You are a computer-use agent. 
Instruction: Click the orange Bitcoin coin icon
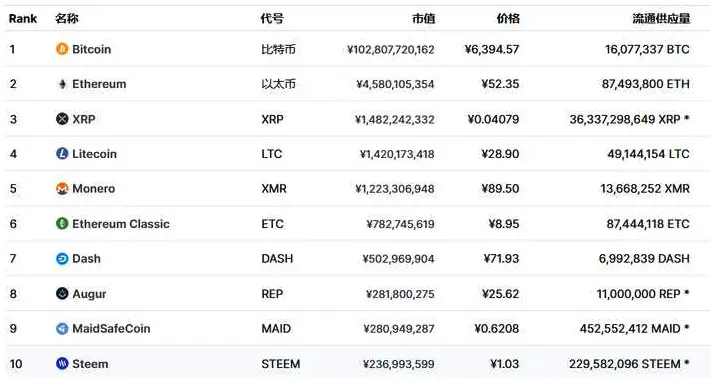pyautogui.click(x=62, y=49)
